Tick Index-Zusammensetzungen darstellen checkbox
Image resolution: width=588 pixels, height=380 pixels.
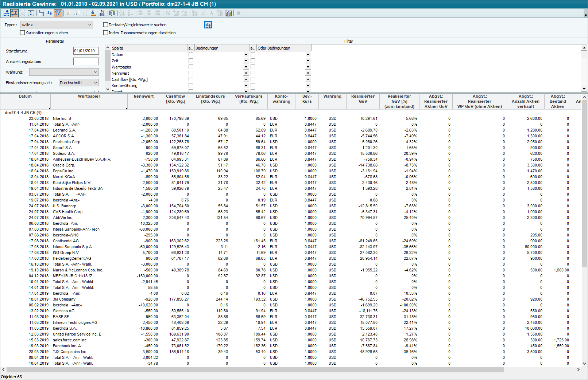tap(106, 33)
